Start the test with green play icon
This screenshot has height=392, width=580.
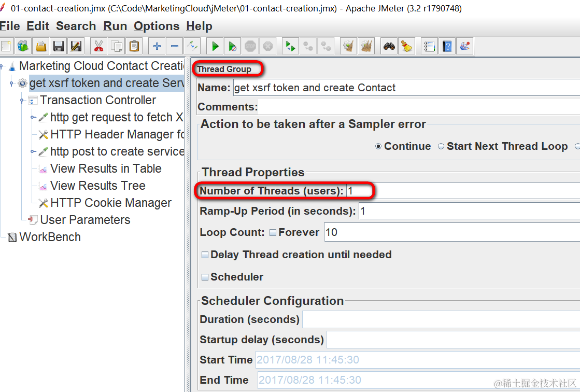tap(215, 46)
